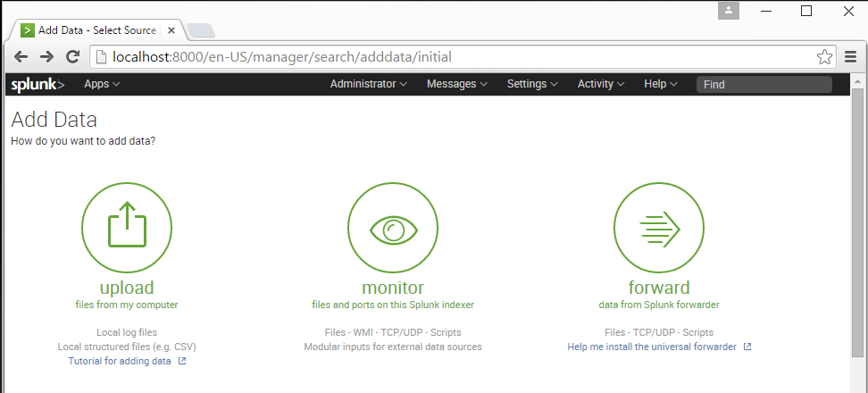Click scrollbar up arrow
This screenshot has height=393, width=868.
[x=857, y=80]
